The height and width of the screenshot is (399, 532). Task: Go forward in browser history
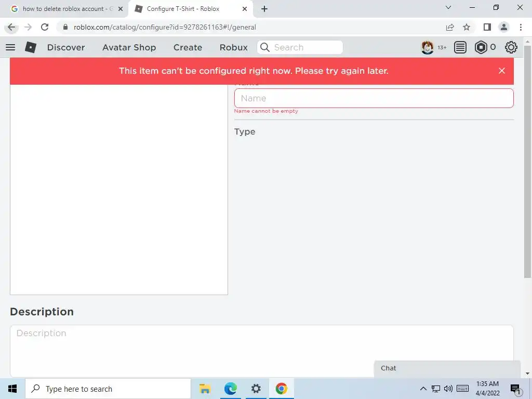28,27
